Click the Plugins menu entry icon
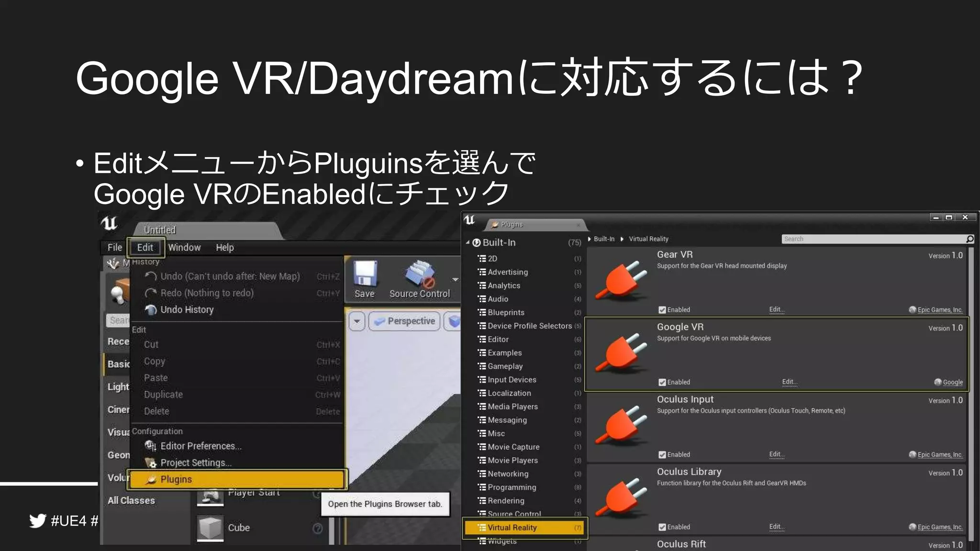 [151, 479]
